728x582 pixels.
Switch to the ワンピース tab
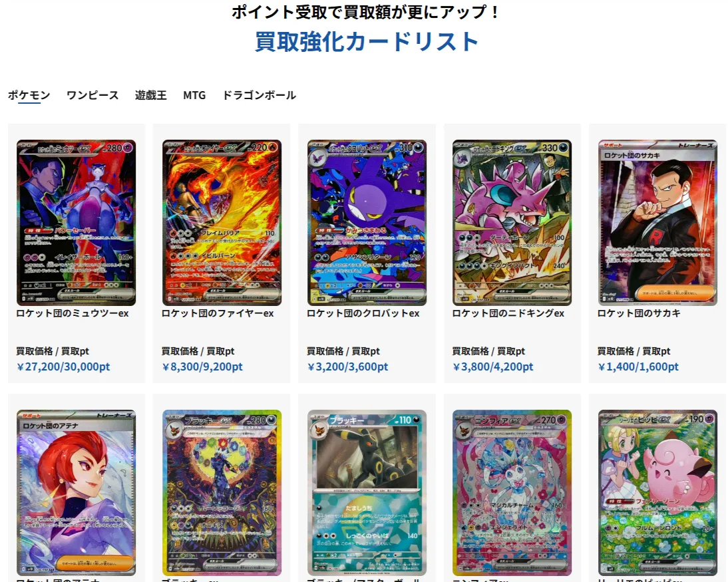[x=92, y=95]
